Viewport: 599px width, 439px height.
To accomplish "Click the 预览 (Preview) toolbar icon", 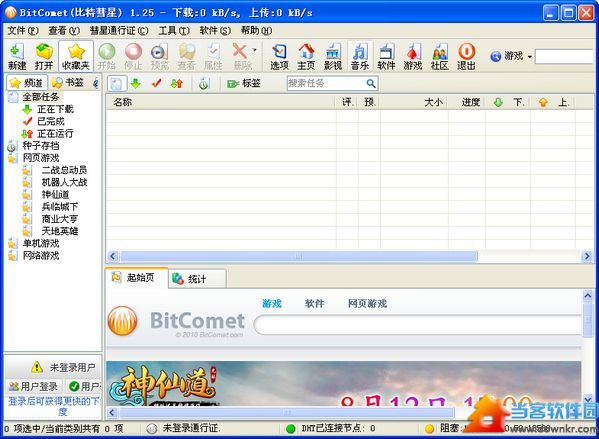I will click(160, 56).
